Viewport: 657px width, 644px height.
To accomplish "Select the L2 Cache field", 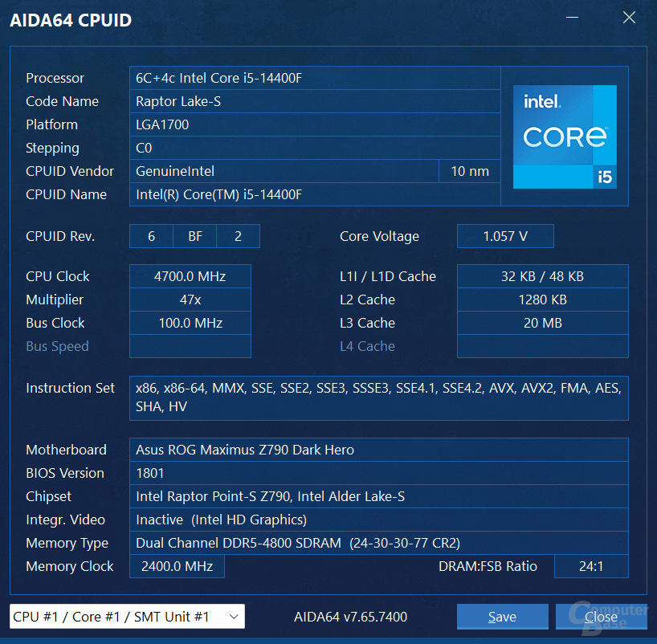I will (542, 300).
